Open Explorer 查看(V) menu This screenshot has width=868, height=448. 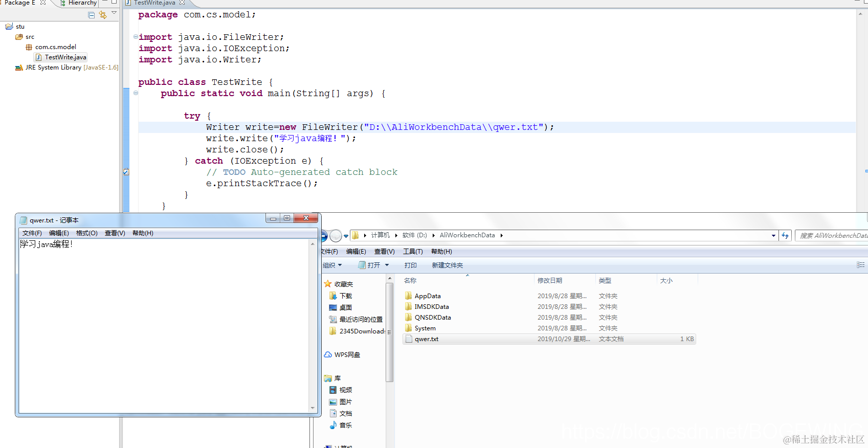(384, 252)
